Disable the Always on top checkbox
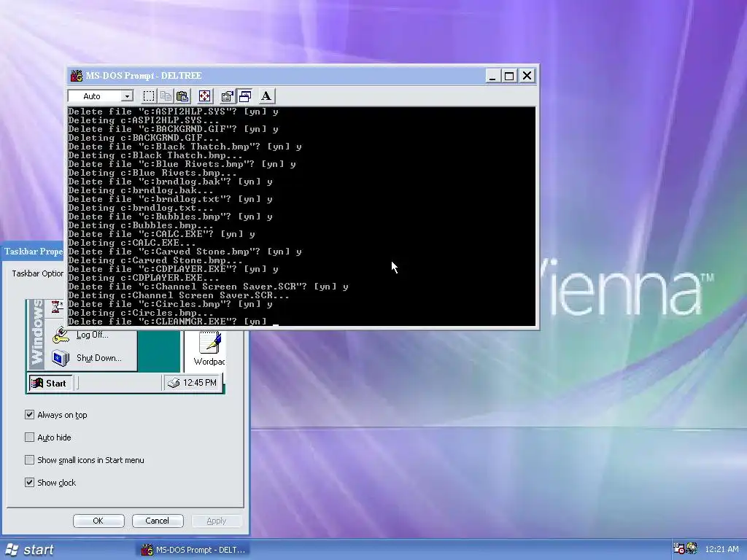Viewport: 747px width, 560px height. tap(29, 415)
